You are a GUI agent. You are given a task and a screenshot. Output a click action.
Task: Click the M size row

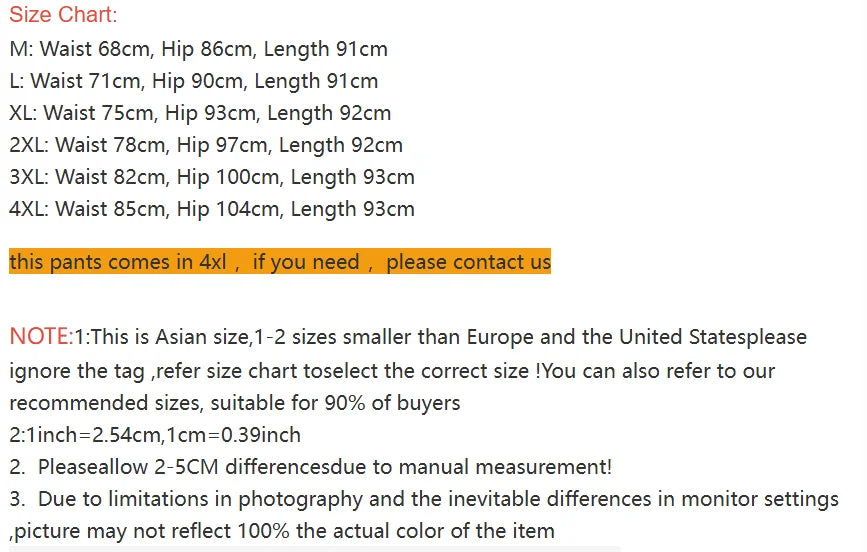(x=198, y=49)
